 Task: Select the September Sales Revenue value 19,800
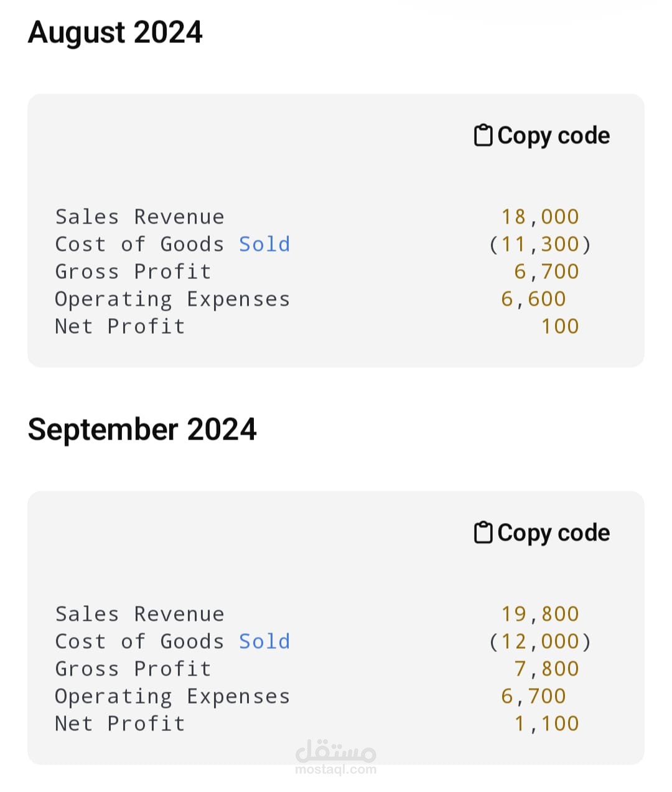[x=540, y=614]
